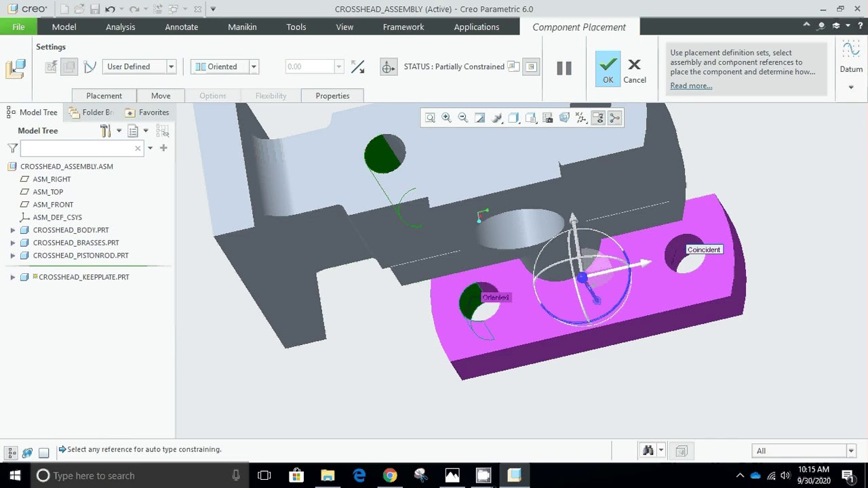Switch to the Folder Browser tab
The image size is (868, 488).
click(x=92, y=113)
